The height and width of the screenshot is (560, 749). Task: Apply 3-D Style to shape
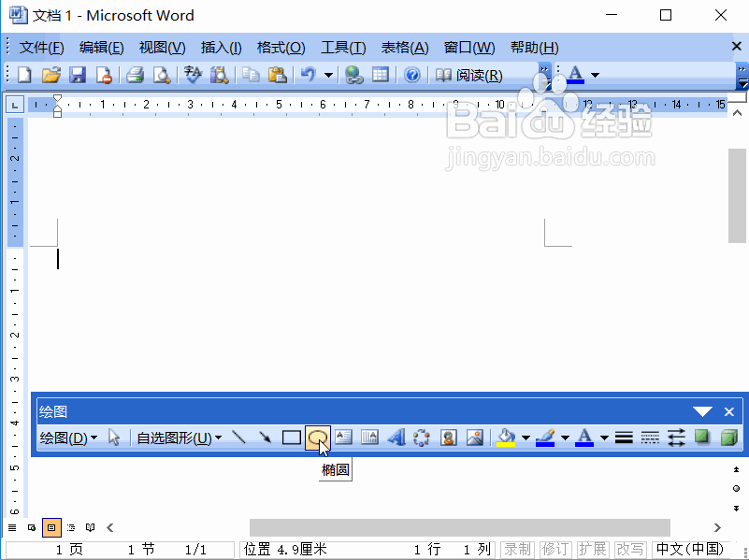click(729, 438)
